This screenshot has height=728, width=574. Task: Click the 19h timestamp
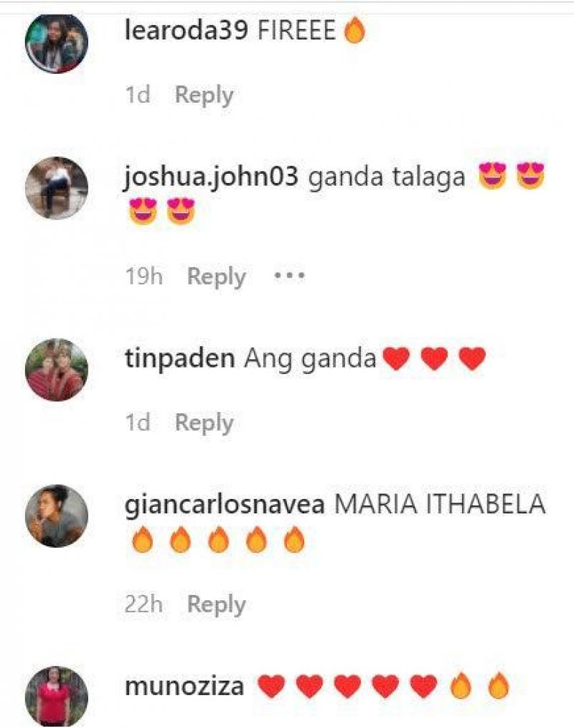pyautogui.click(x=143, y=276)
